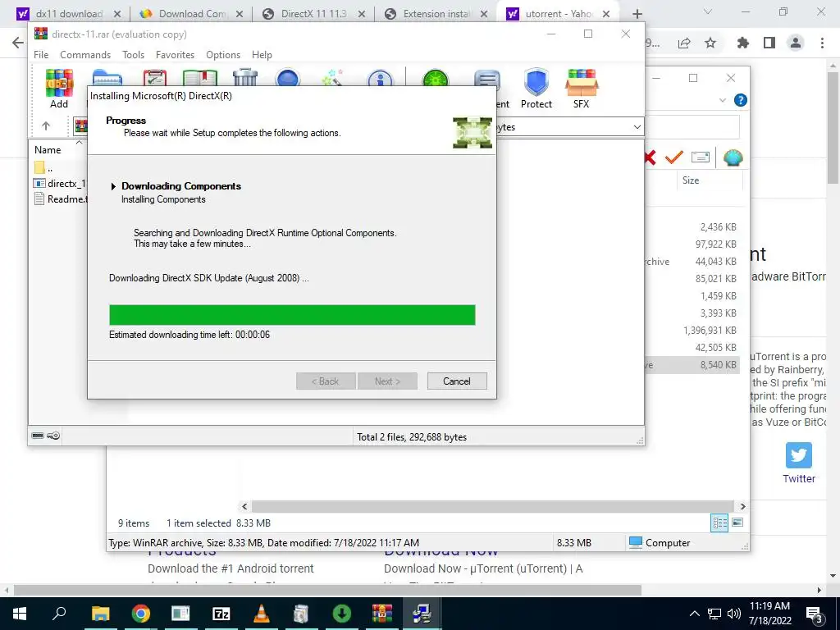The height and width of the screenshot is (630, 840).
Task: Open Google Chrome from the taskbar
Action: coord(141,614)
